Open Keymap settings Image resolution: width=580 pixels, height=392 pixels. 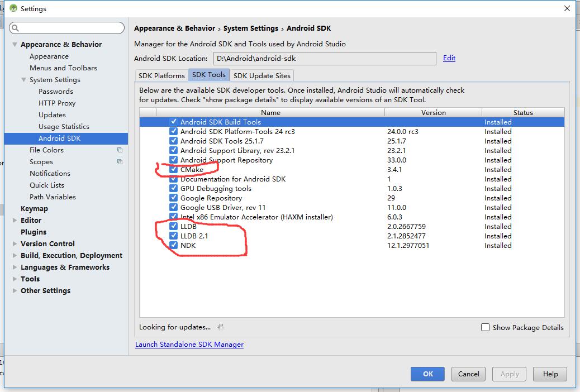click(34, 209)
